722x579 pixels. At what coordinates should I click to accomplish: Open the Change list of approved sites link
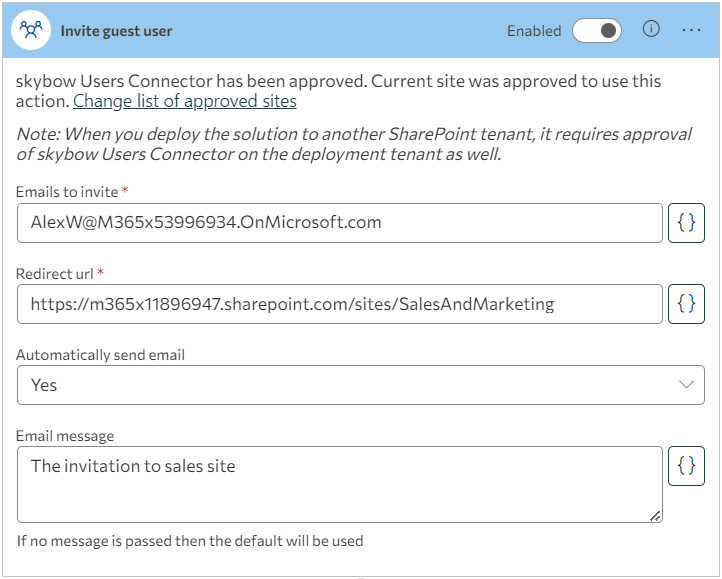click(x=185, y=101)
